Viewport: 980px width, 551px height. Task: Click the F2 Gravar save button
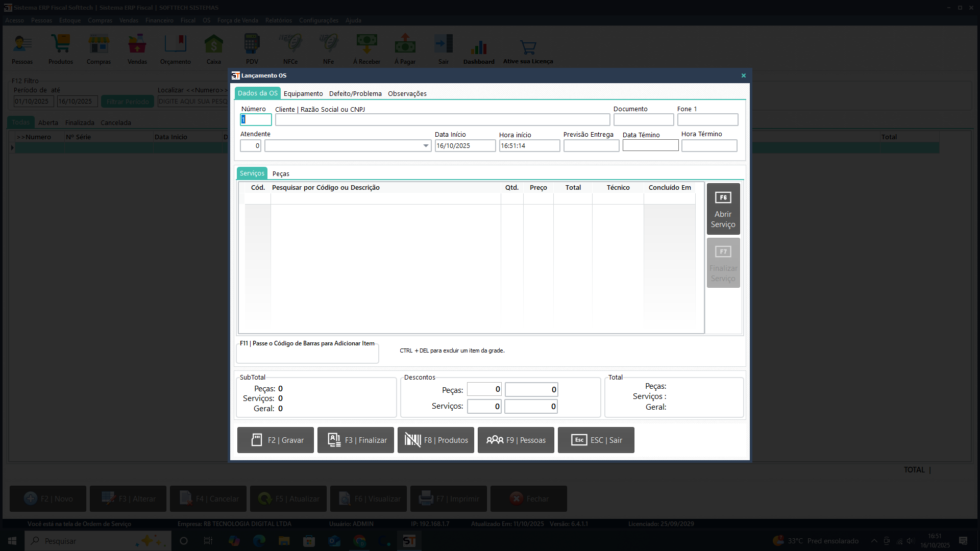[276, 440]
